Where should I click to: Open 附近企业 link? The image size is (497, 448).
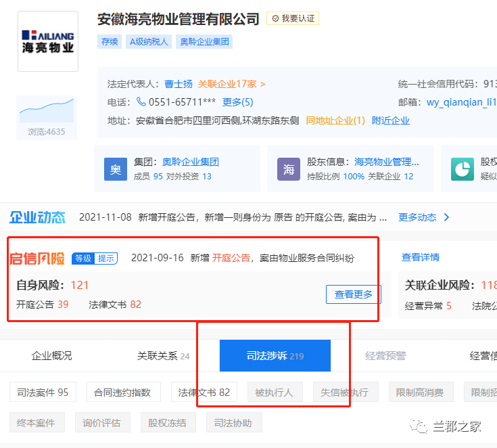coord(391,120)
